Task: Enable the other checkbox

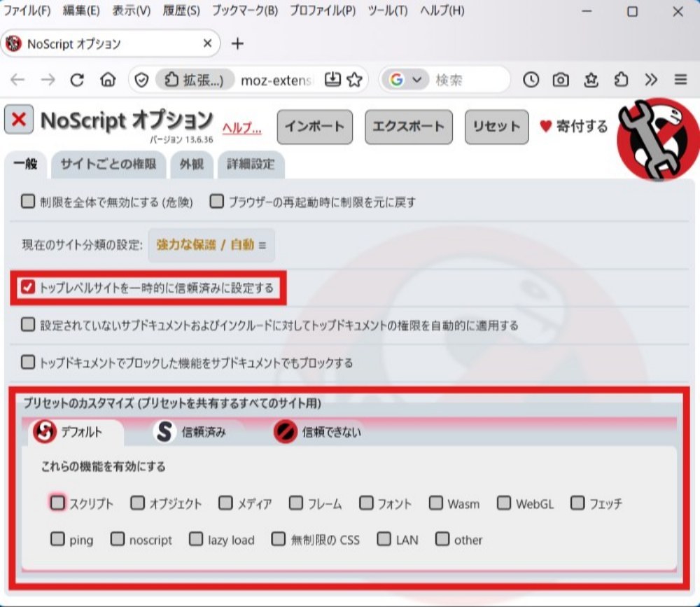Action: coord(442,538)
